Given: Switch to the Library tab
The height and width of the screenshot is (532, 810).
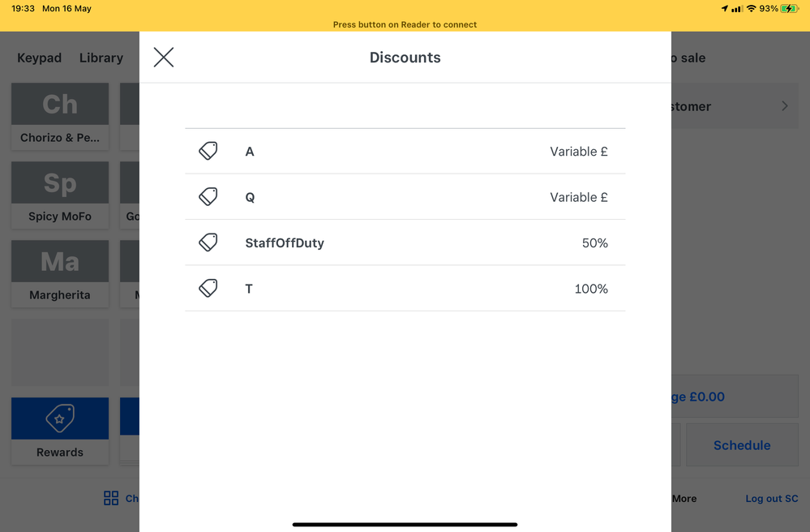Looking at the screenshot, I should click(x=101, y=58).
